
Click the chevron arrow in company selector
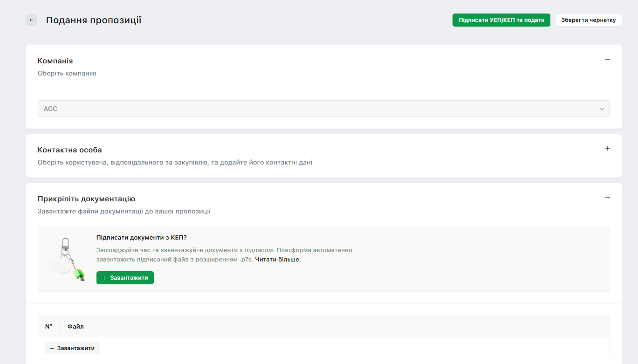click(602, 109)
